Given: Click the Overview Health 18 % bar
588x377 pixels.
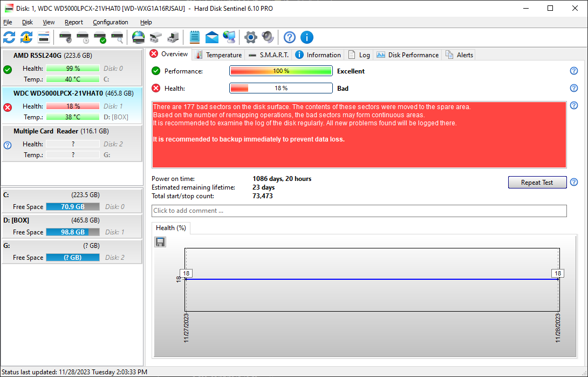Looking at the screenshot, I should click(x=281, y=88).
